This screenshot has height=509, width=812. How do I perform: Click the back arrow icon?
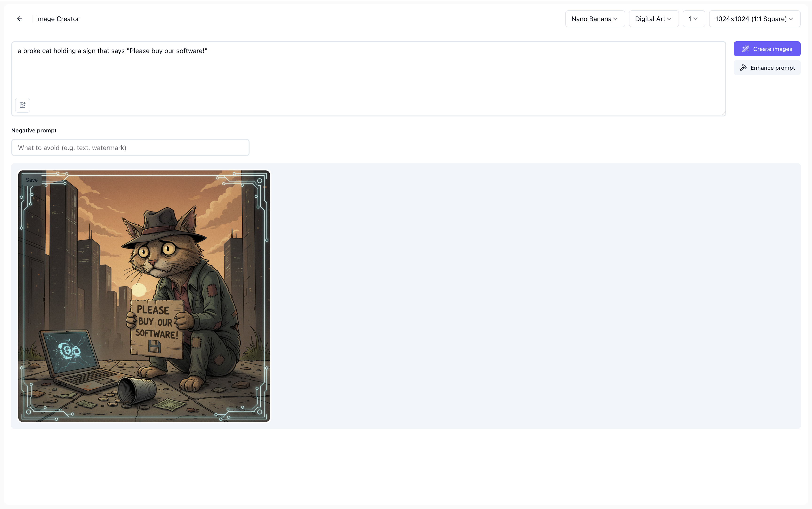coord(20,19)
